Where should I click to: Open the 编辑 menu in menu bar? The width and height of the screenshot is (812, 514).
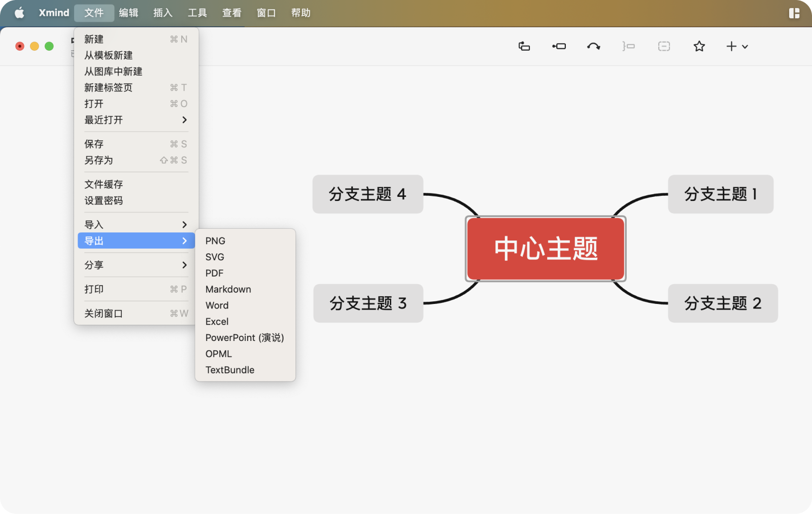128,13
